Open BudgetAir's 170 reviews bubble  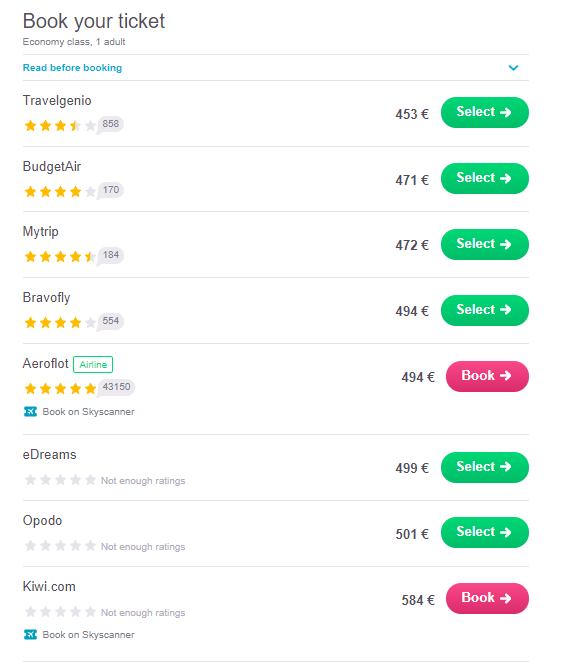110,190
